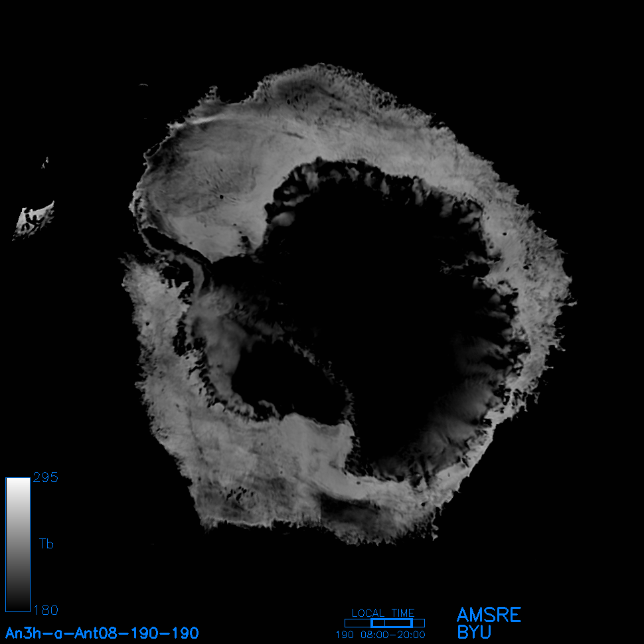Image resolution: width=644 pixels, height=644 pixels.
Task: Click the 180 minimum scale value
Action: 46,610
